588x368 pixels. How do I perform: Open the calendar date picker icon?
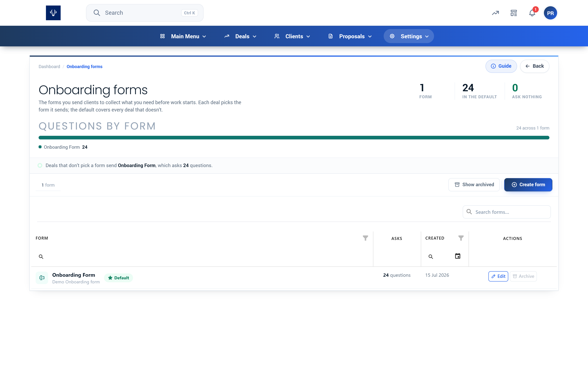458,256
